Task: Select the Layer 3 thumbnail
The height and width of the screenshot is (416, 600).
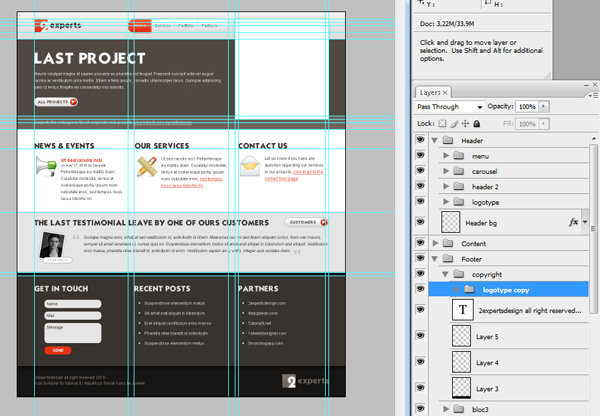Action: click(x=461, y=388)
